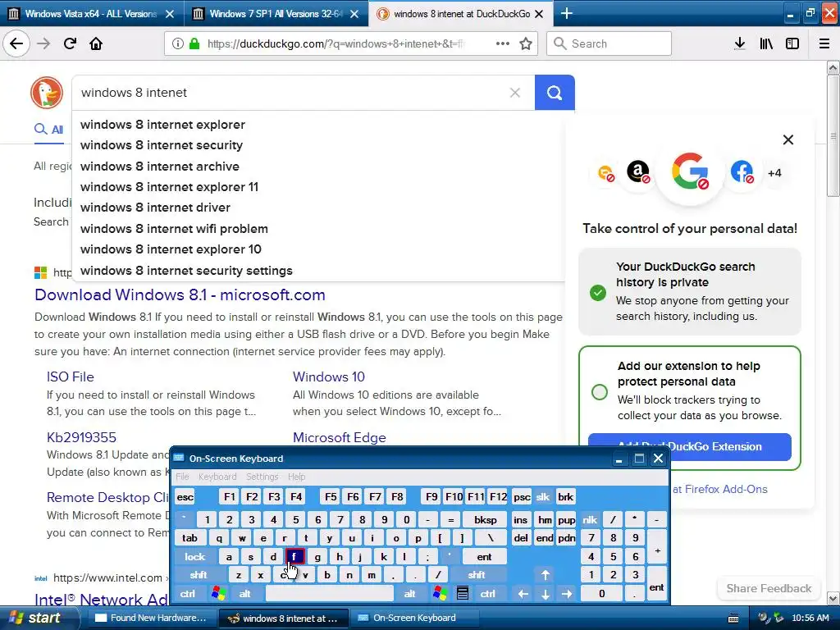Click the green padlock security icon
The height and width of the screenshot is (630, 840).
[194, 43]
